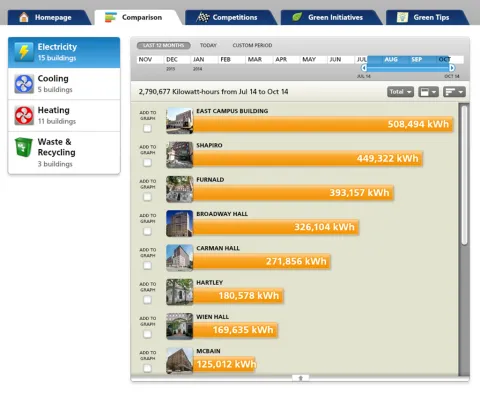This screenshot has height=395, width=480.
Task: Click the right timeline range handle
Action: [452, 68]
